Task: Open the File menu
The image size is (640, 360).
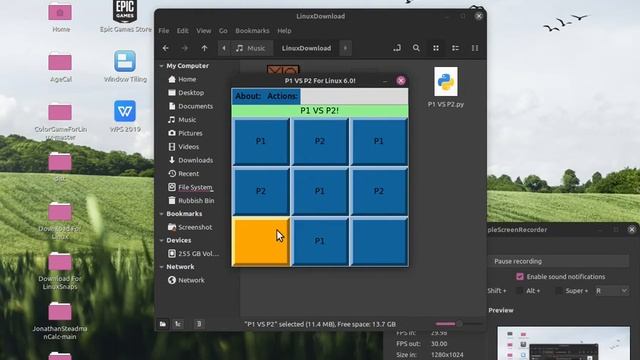Action: point(164,31)
